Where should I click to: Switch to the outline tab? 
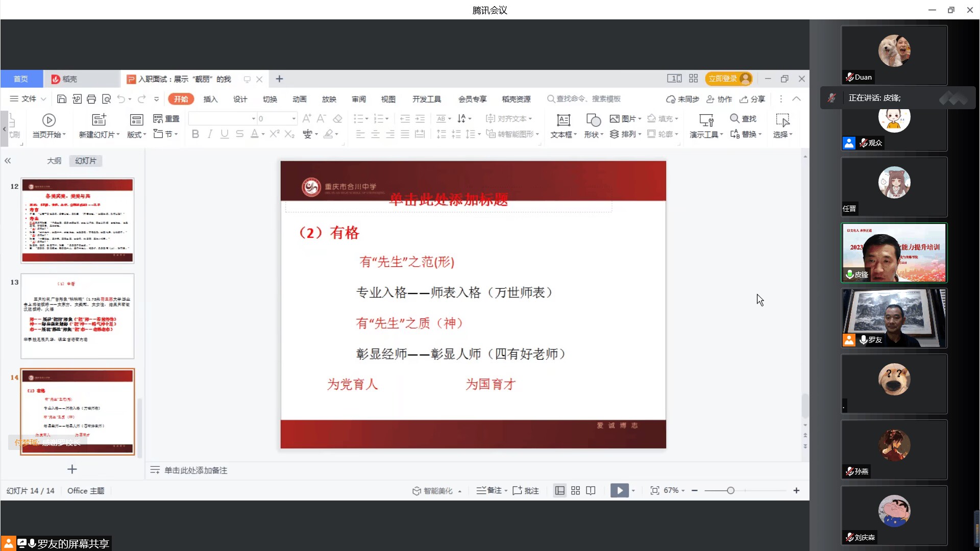[x=54, y=161]
